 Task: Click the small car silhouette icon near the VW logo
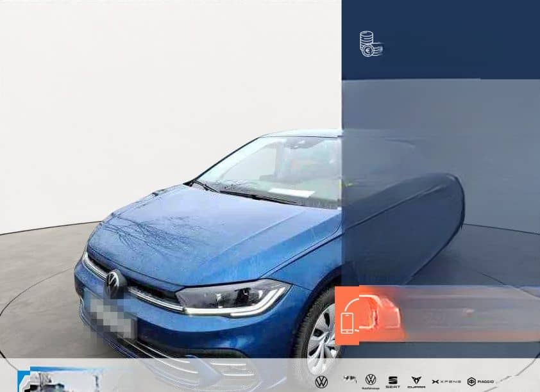[x=350, y=379]
